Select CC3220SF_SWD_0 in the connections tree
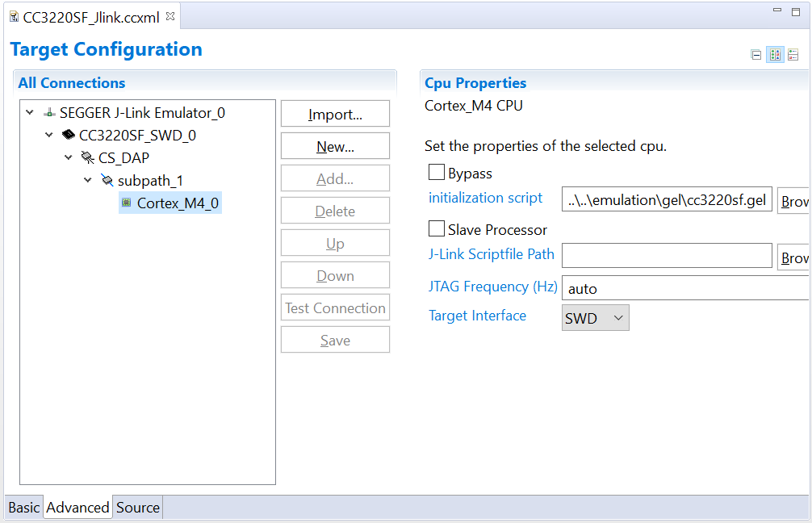 coord(137,135)
